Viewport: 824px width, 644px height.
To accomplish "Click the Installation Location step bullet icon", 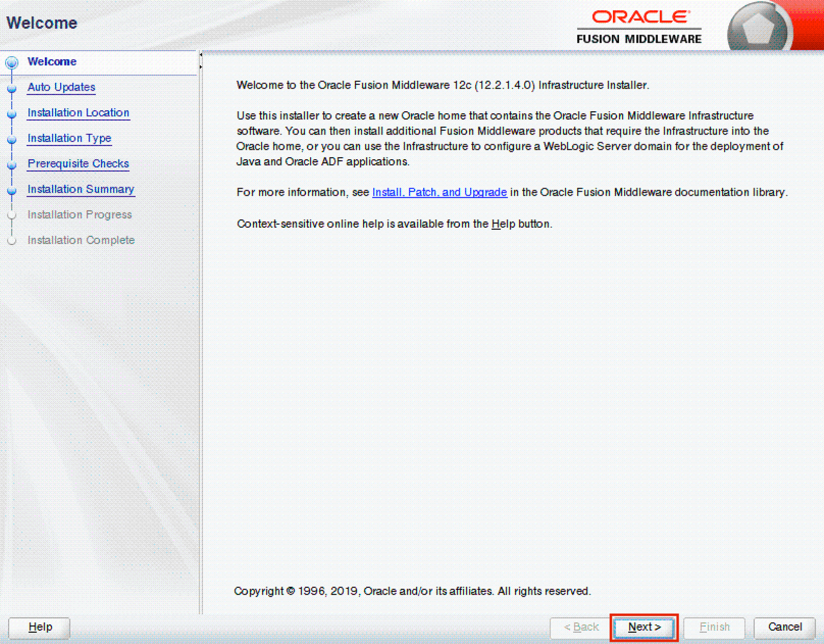I will point(12,114).
